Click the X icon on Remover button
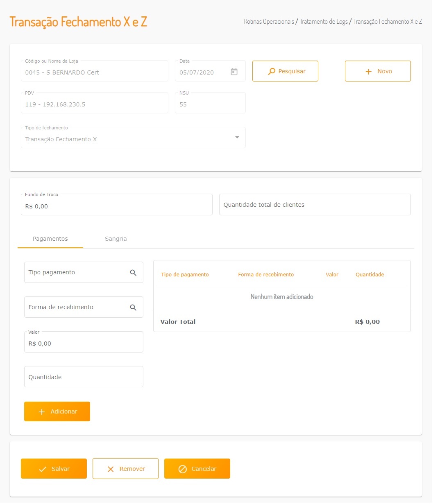Image resolution: width=433 pixels, height=504 pixels. [111, 469]
